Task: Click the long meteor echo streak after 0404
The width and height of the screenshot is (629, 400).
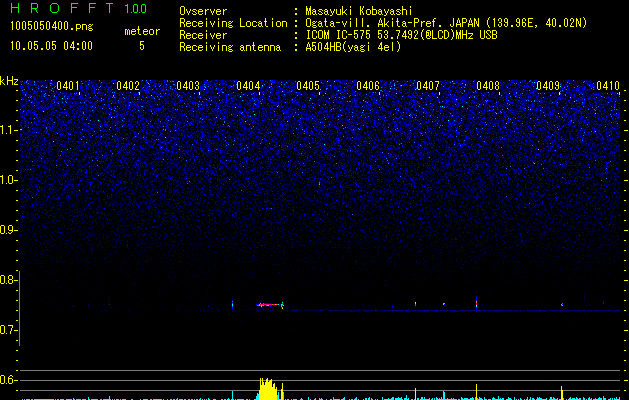Action: coord(270,305)
